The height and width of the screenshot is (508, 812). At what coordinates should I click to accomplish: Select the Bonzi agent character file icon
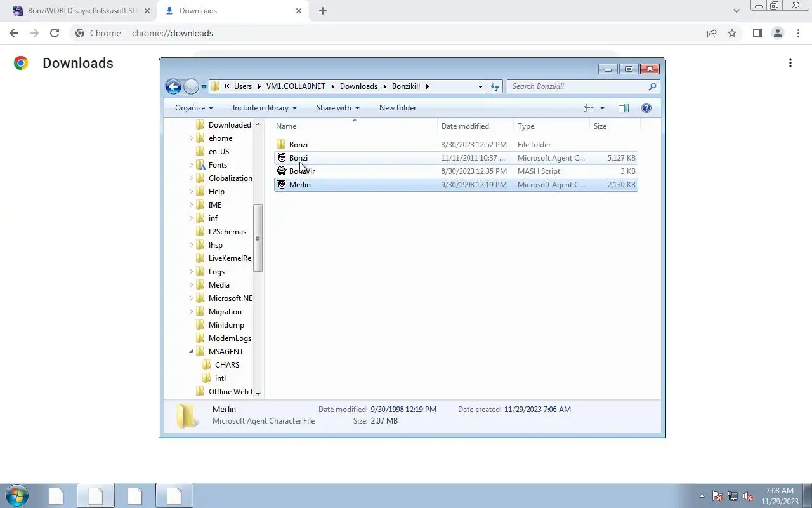pos(282,158)
